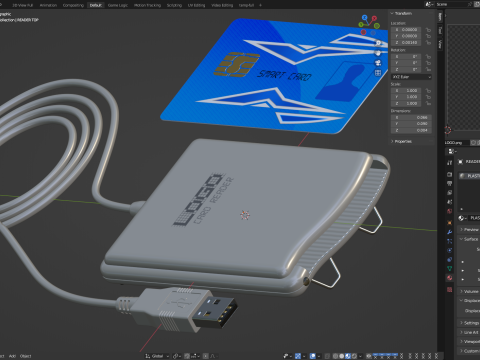
Task: Open the material browse sphere dropdown
Action: [x=462, y=218]
